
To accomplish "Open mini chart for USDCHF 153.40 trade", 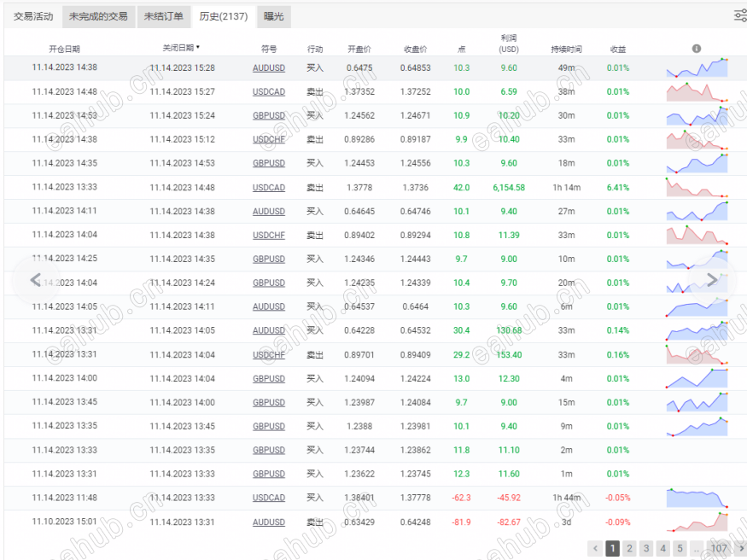I will coord(697,354).
